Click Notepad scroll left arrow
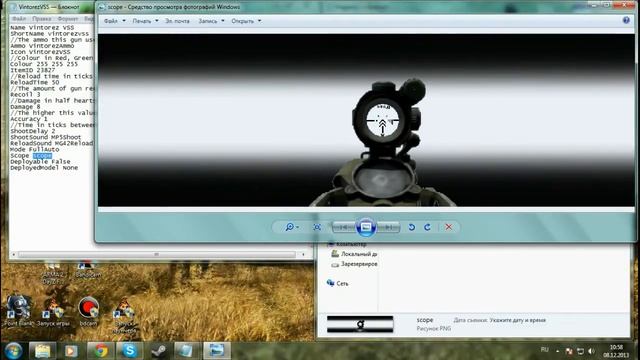Screen dimensions: 640x360 coord(14,254)
